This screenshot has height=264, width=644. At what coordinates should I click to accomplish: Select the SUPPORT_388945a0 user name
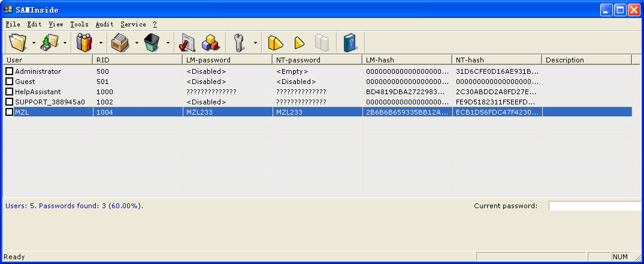[50, 101]
